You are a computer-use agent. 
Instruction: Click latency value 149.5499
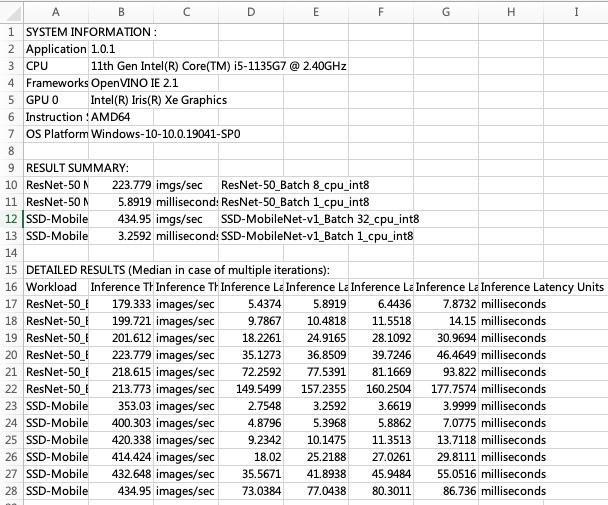(x=251, y=389)
